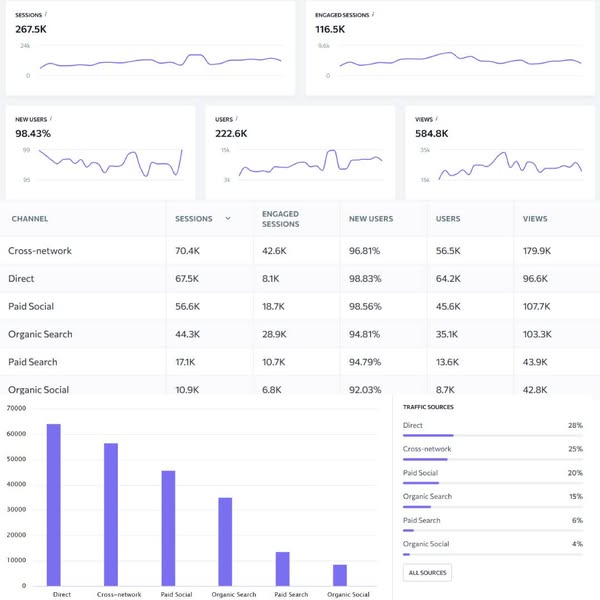The width and height of the screenshot is (600, 600).
Task: Sort the table by the VIEWS column header
Action: tap(535, 219)
